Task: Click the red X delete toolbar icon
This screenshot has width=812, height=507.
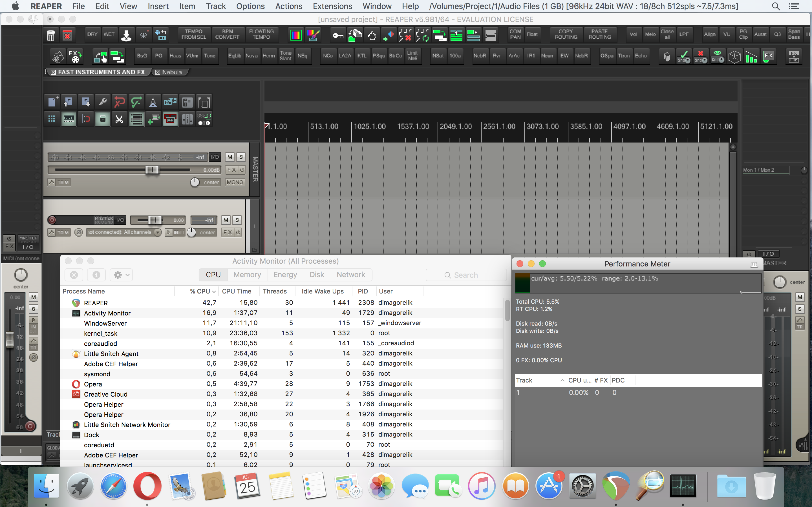Action: [x=67, y=35]
